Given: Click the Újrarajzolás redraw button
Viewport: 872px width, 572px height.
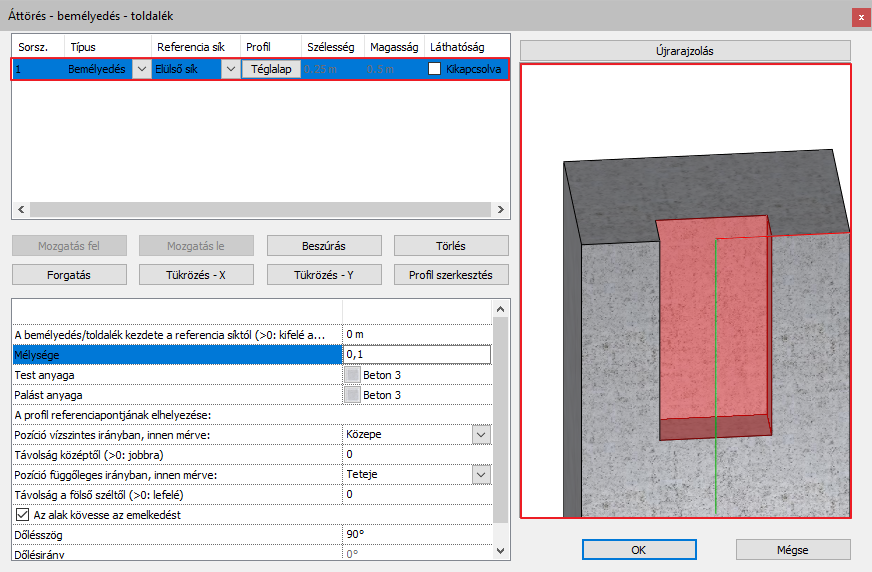Looking at the screenshot, I should click(685, 51).
